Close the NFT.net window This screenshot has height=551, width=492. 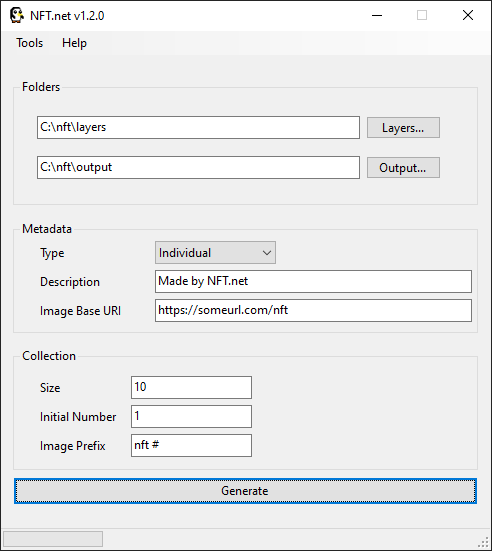[468, 15]
